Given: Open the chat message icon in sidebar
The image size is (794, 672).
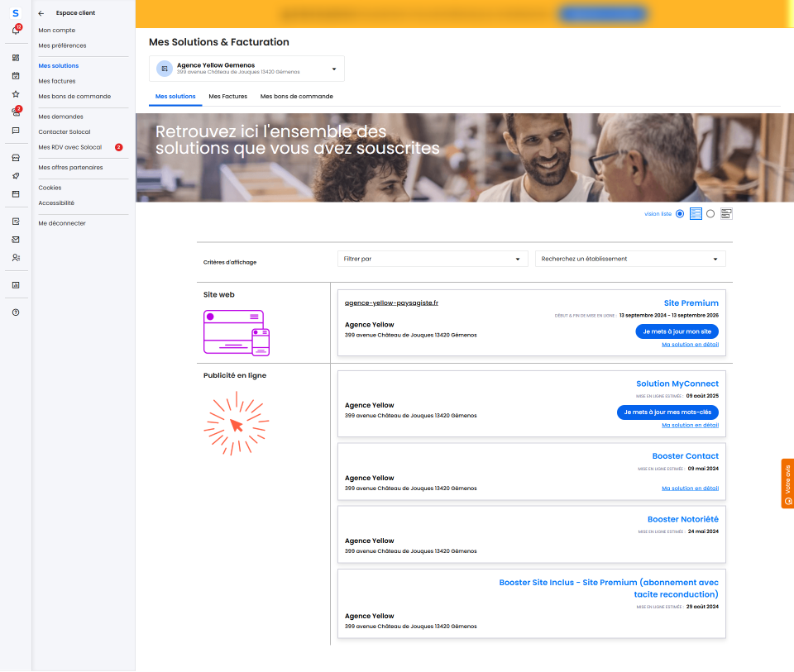Looking at the screenshot, I should (x=16, y=131).
